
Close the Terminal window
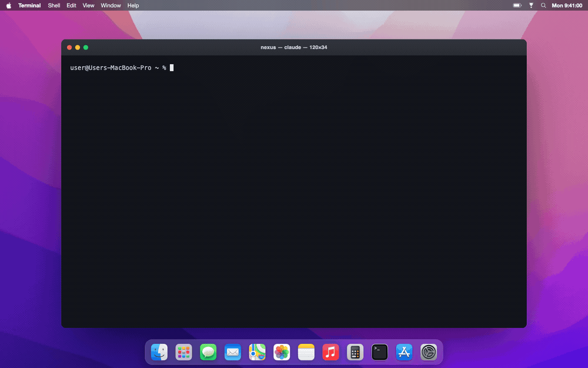click(x=69, y=47)
